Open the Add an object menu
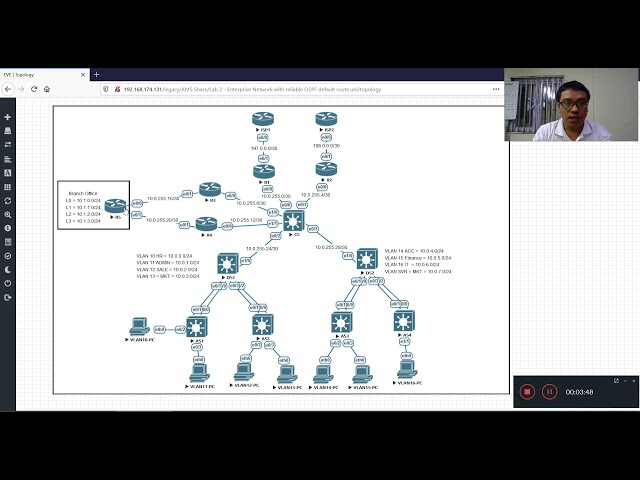Image resolution: width=640 pixels, height=480 pixels. click(x=7, y=117)
